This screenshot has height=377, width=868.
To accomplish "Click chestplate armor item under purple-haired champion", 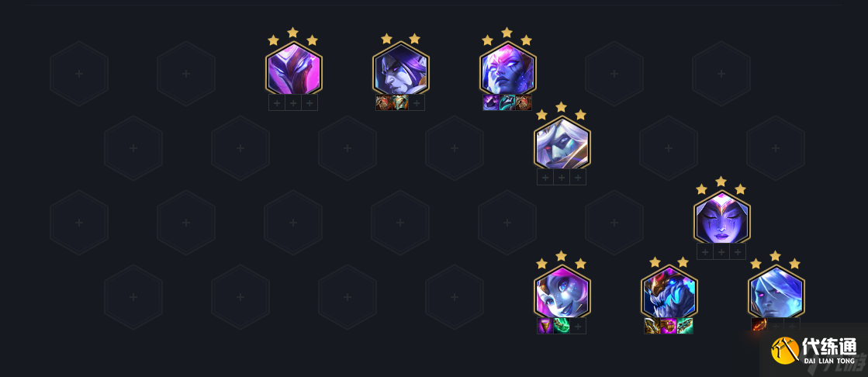I will 400,102.
